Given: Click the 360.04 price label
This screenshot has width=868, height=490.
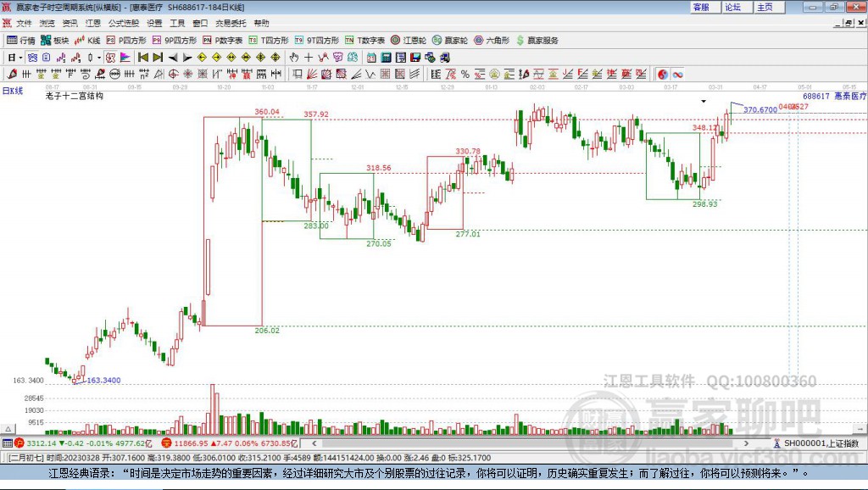Looking at the screenshot, I should 267,112.
